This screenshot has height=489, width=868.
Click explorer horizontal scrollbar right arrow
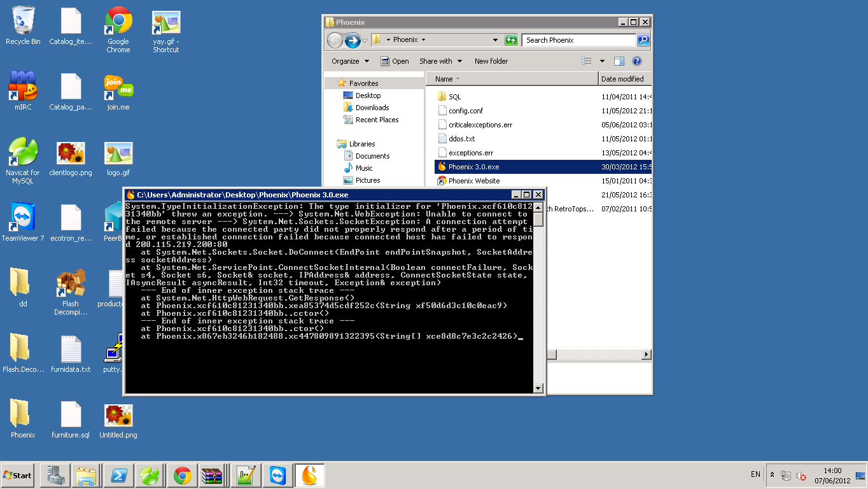click(x=647, y=355)
